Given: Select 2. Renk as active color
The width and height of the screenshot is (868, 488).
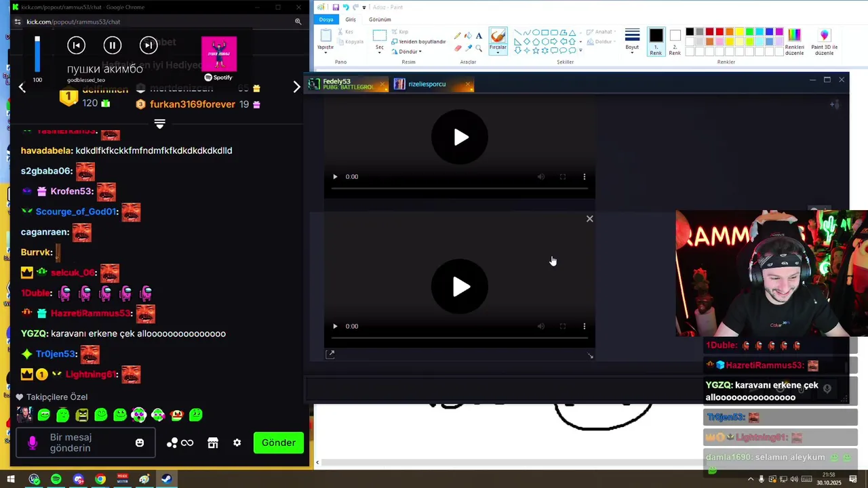Looking at the screenshot, I should click(x=675, y=41).
